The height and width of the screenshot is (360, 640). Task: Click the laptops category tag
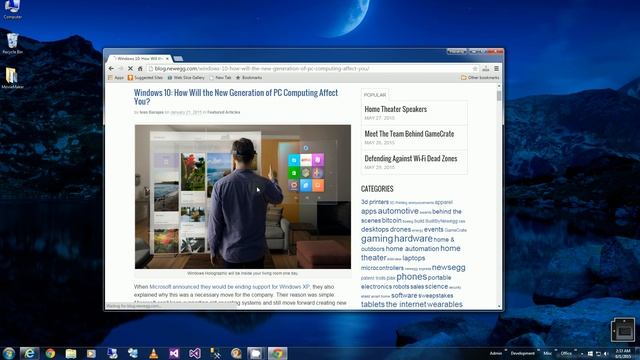click(x=413, y=258)
